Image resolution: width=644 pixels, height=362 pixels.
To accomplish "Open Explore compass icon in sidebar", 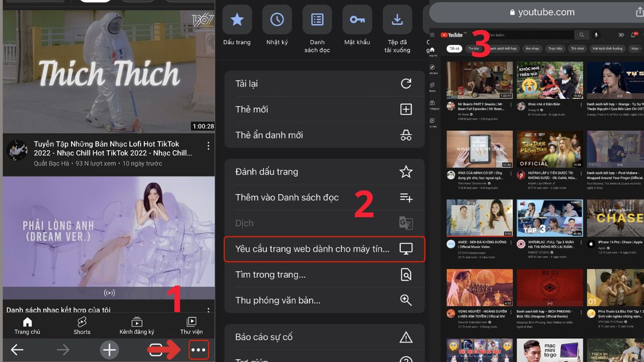I will (433, 68).
